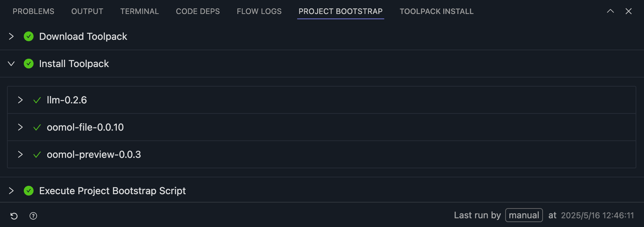Open the TOOLPACK INSTALL tab
Image resolution: width=644 pixels, height=227 pixels.
point(436,12)
